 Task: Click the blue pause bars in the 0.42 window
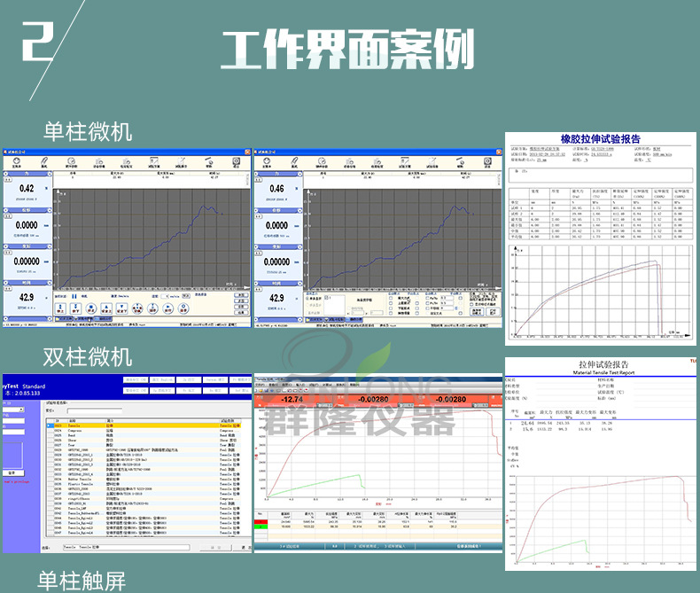[x=74, y=296]
